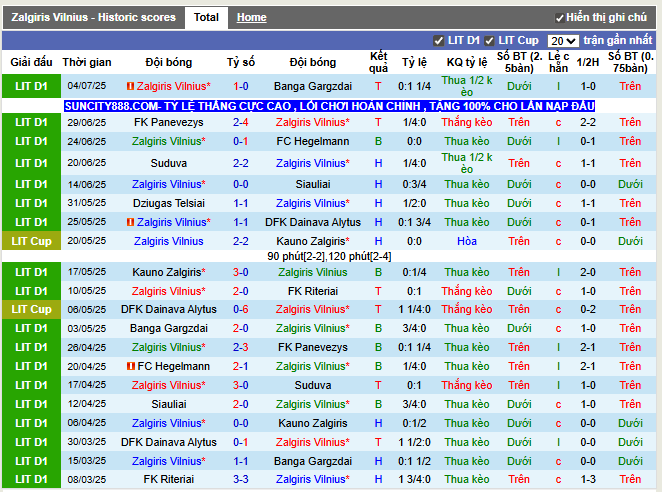The height and width of the screenshot is (492, 662).
Task: Click LIT D1 label on 17/05/25 row
Action: [x=32, y=272]
